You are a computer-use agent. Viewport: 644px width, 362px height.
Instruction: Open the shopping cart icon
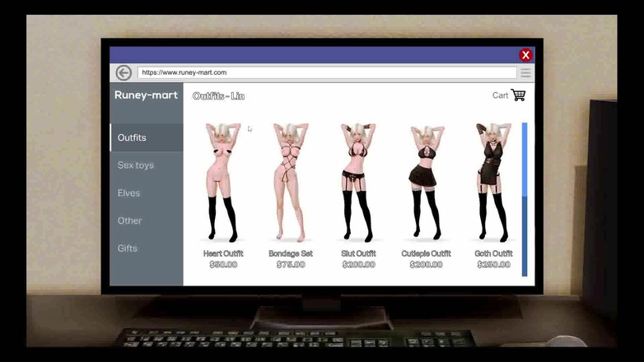click(x=518, y=95)
